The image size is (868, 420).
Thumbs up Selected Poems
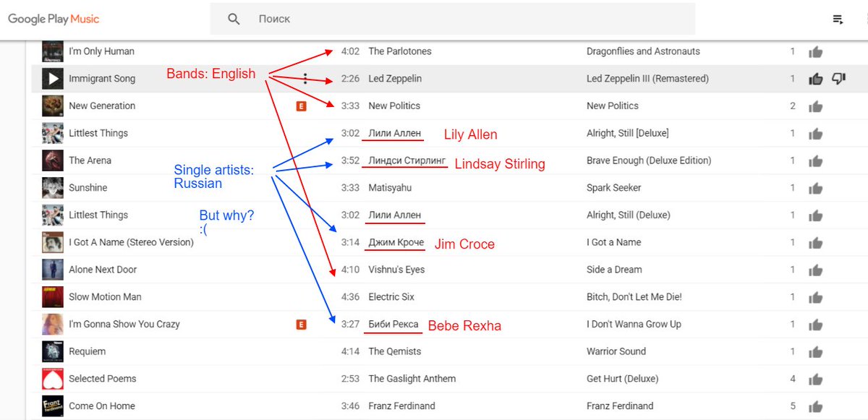coord(816,380)
